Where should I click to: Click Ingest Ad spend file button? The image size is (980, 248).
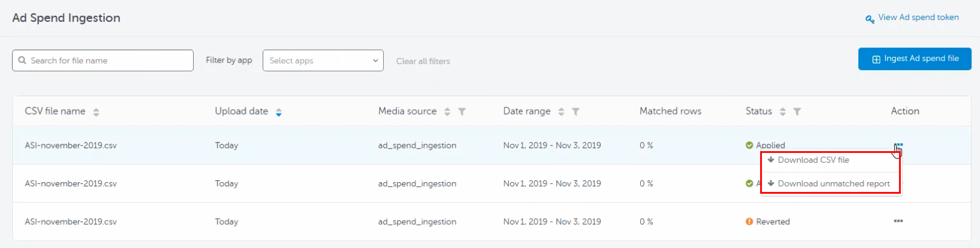[914, 59]
